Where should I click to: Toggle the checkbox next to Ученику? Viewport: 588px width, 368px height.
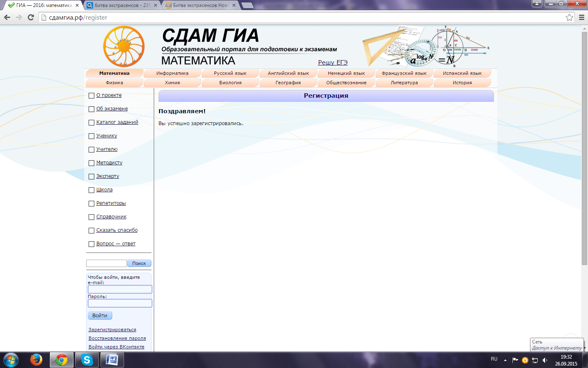tap(91, 136)
